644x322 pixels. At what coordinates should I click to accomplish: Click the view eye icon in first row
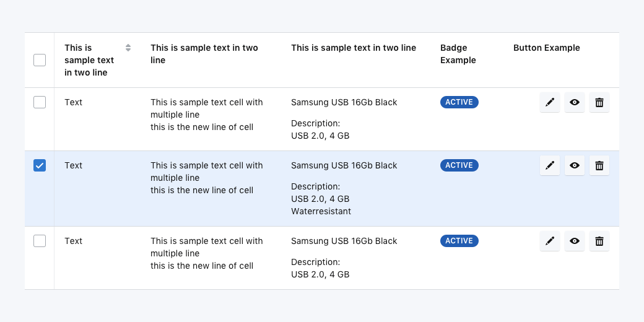575,103
